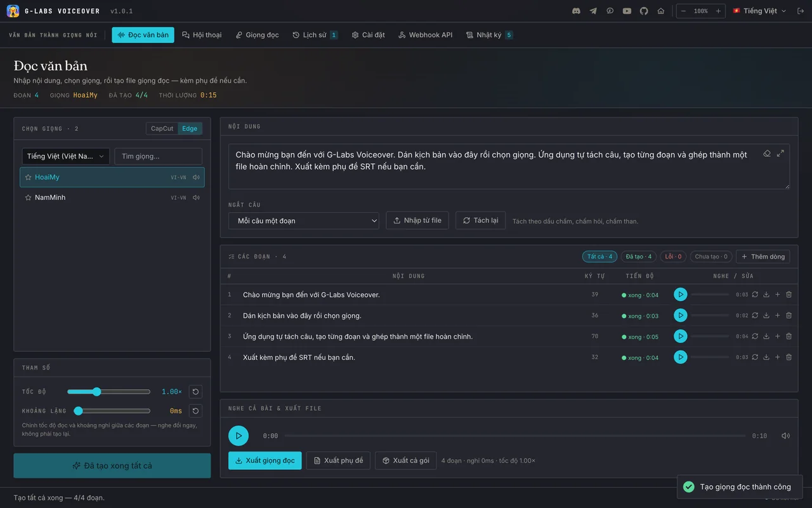Reset the Tốc độ speed value
This screenshot has height=508, width=812.
(x=195, y=392)
